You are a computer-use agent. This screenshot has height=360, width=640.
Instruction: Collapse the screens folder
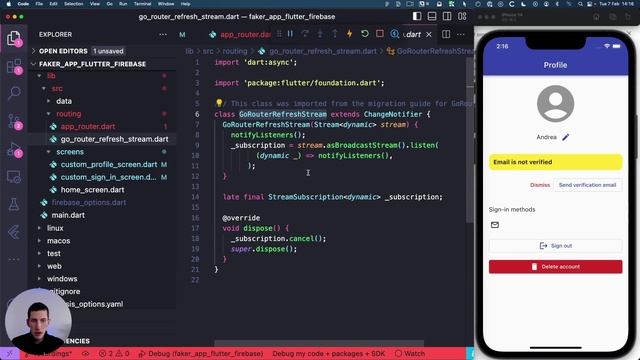(x=70, y=152)
